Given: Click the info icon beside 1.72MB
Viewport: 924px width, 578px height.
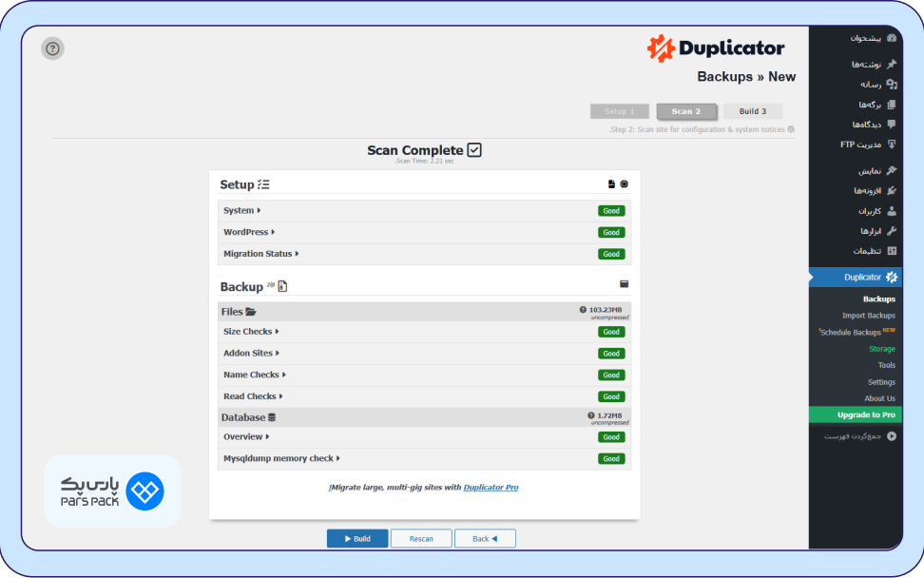Looking at the screenshot, I should click(591, 415).
